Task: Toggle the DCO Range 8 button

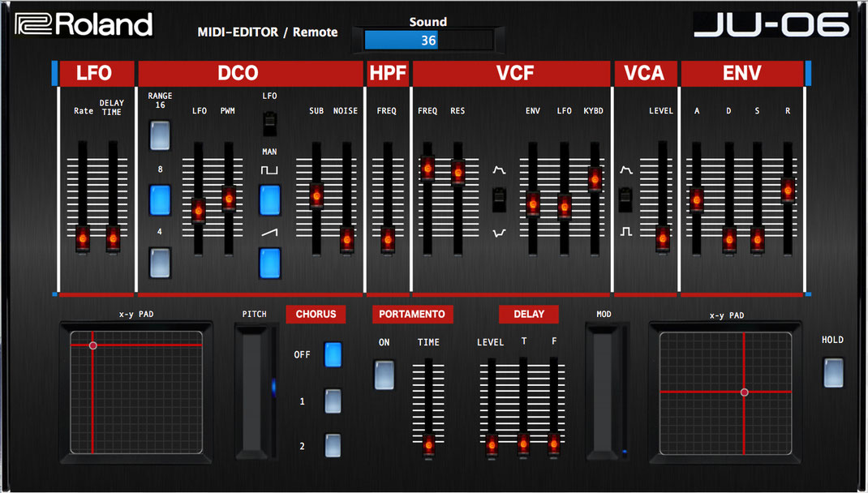Action: 160,199
